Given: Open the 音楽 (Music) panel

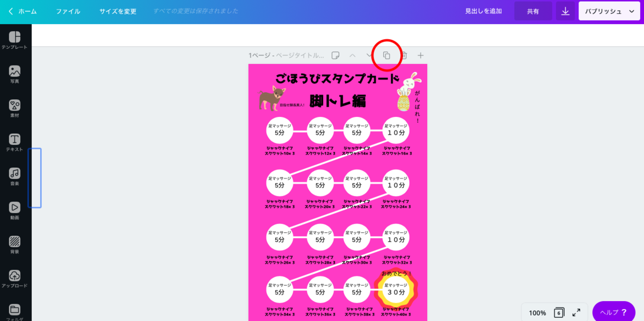Looking at the screenshot, I should pos(16,174).
